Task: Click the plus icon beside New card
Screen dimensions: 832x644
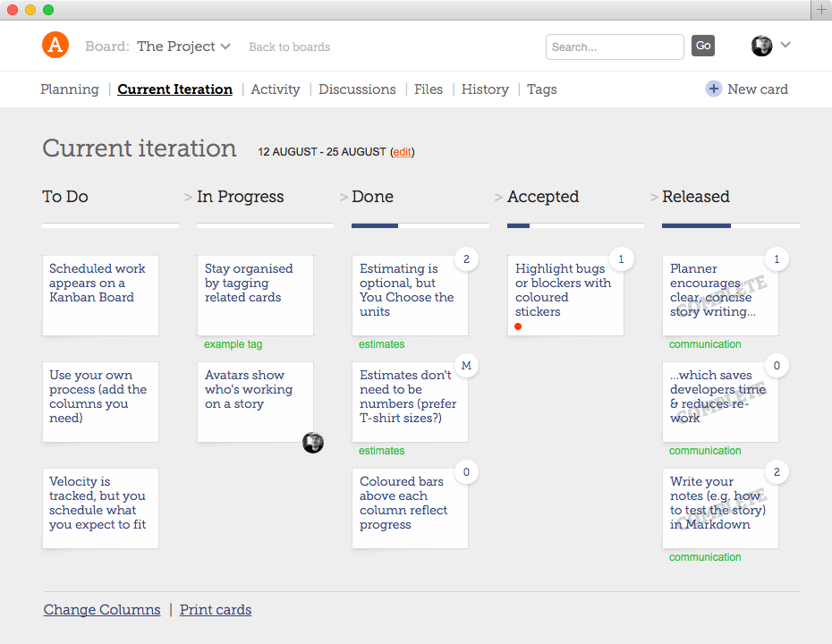Action: pyautogui.click(x=714, y=89)
